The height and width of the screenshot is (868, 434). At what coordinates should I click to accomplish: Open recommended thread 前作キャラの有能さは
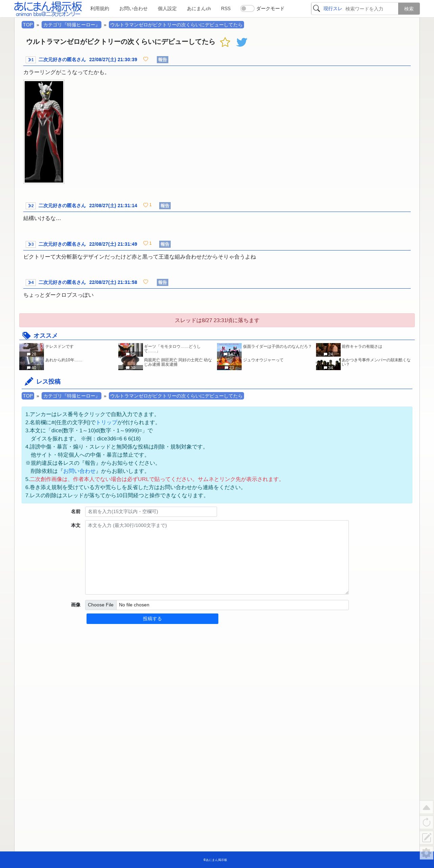[x=362, y=346]
